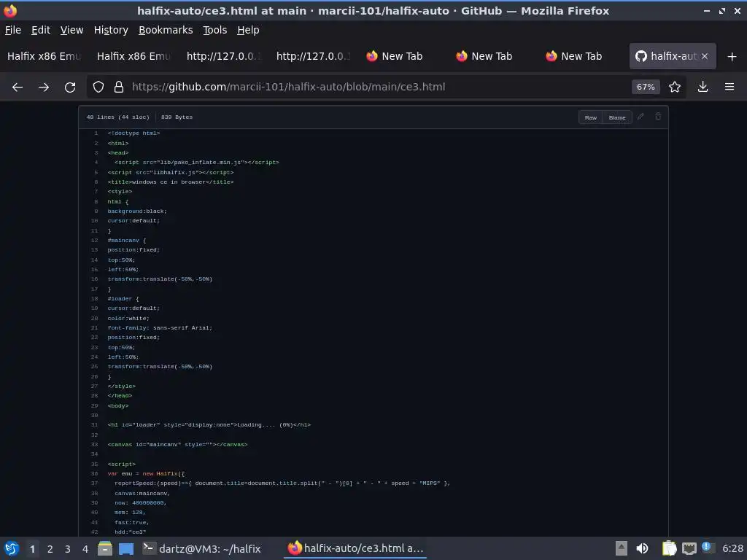Open the History menu
747x560 pixels.
coord(111,30)
